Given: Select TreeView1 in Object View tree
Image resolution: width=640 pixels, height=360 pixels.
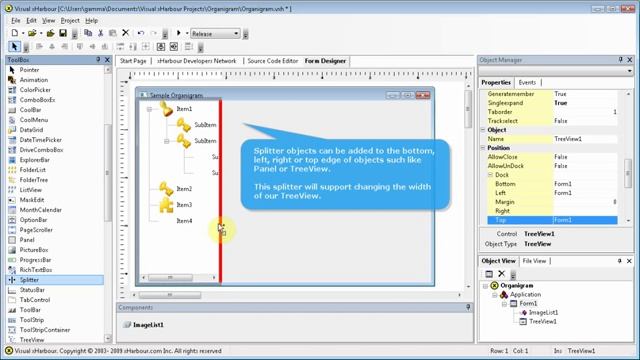Looking at the screenshot, I should click(x=542, y=322).
